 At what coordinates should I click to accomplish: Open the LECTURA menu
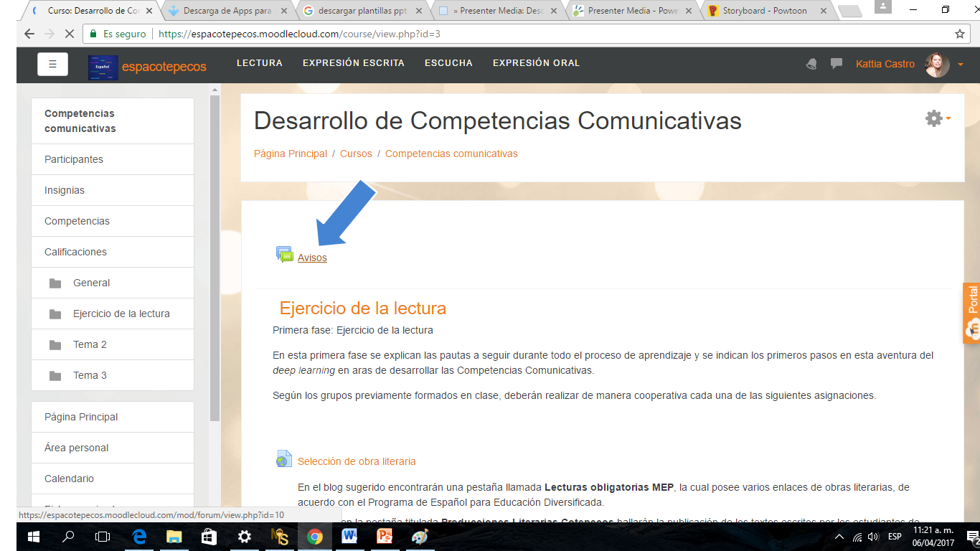(260, 63)
